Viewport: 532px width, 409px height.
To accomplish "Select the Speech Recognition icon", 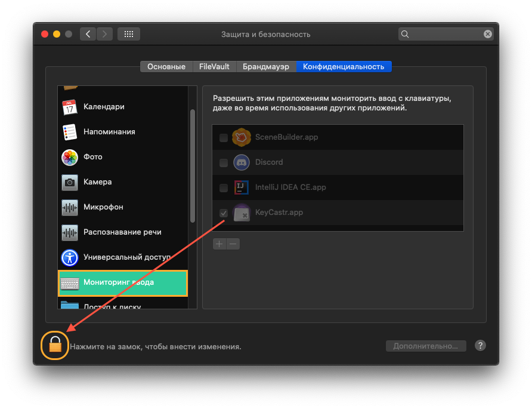I will pos(70,233).
